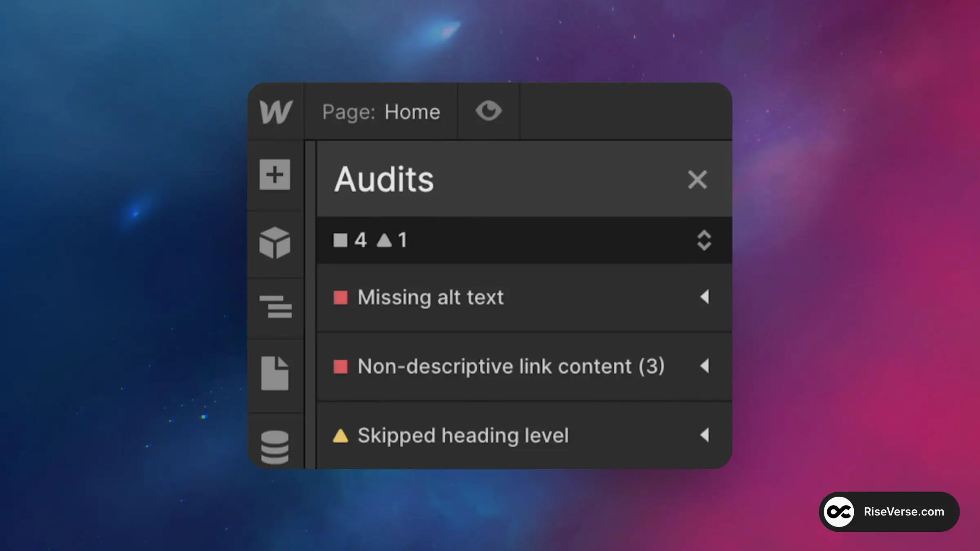
Task: Expand the Skipped heading level arrow
Action: click(x=704, y=435)
